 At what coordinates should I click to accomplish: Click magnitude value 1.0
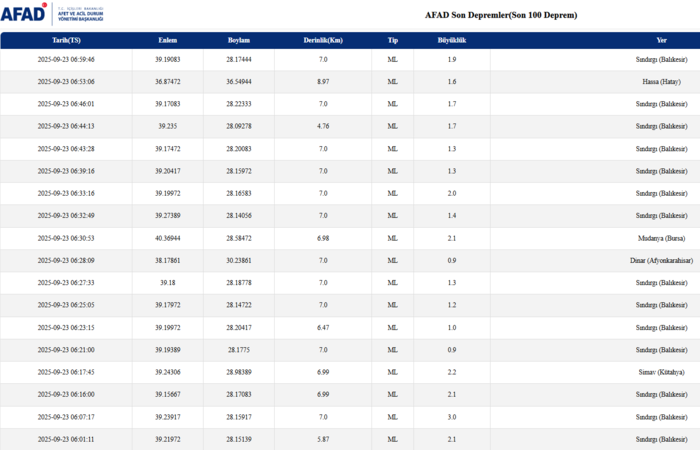(x=452, y=328)
